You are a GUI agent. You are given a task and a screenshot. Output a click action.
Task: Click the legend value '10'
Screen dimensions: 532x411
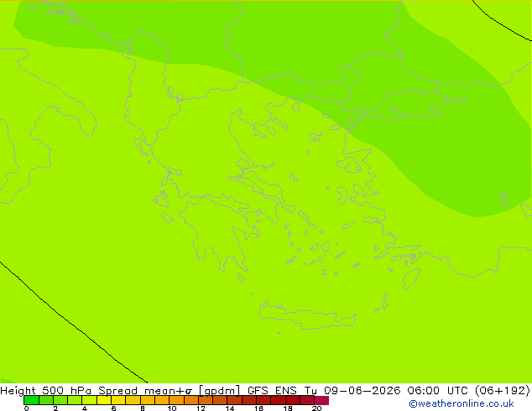(172, 408)
